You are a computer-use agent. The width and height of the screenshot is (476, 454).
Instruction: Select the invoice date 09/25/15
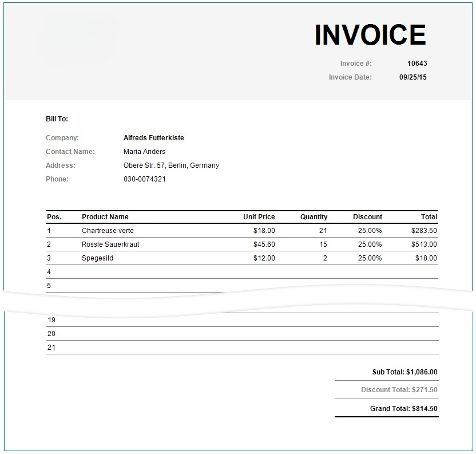point(413,77)
